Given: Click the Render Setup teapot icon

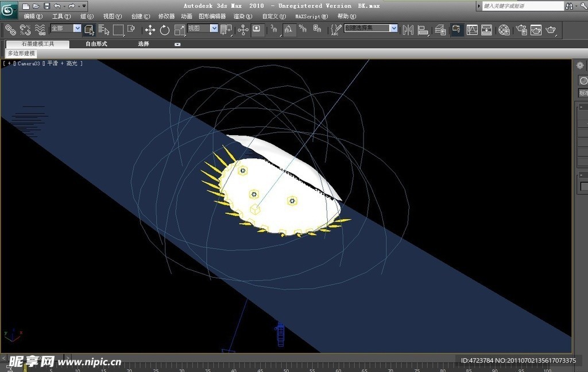Looking at the screenshot, I should click(x=521, y=30).
